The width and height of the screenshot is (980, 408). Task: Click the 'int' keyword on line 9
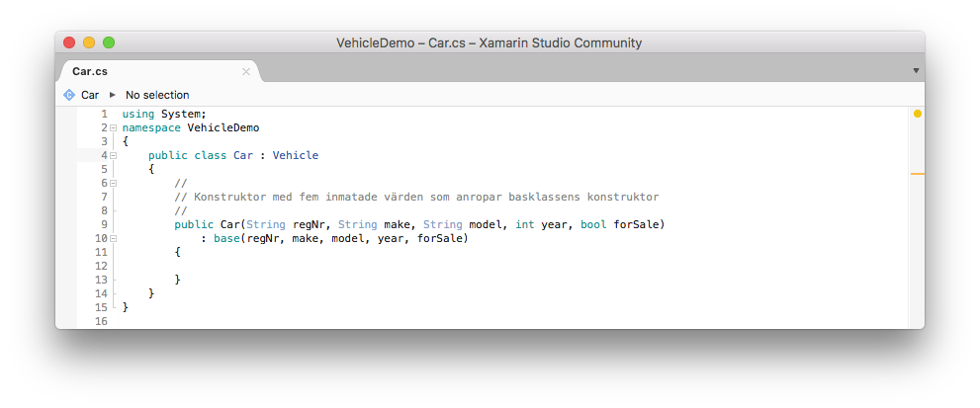(525, 224)
